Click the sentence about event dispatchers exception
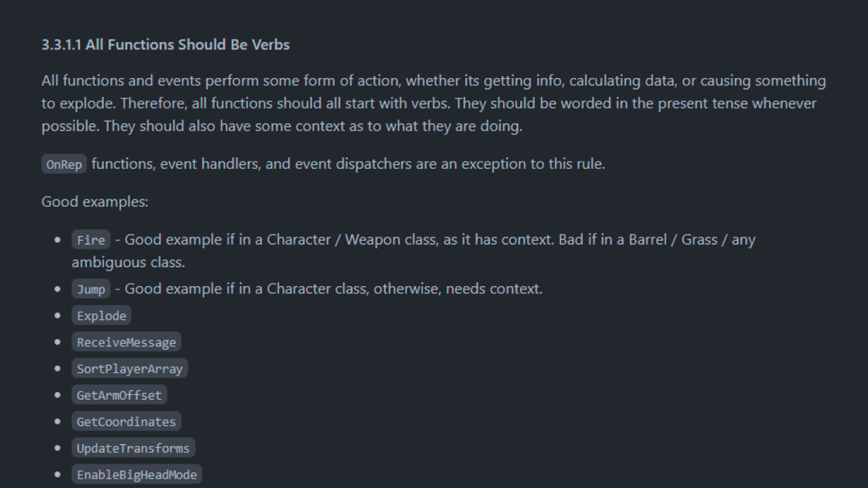 tap(348, 164)
